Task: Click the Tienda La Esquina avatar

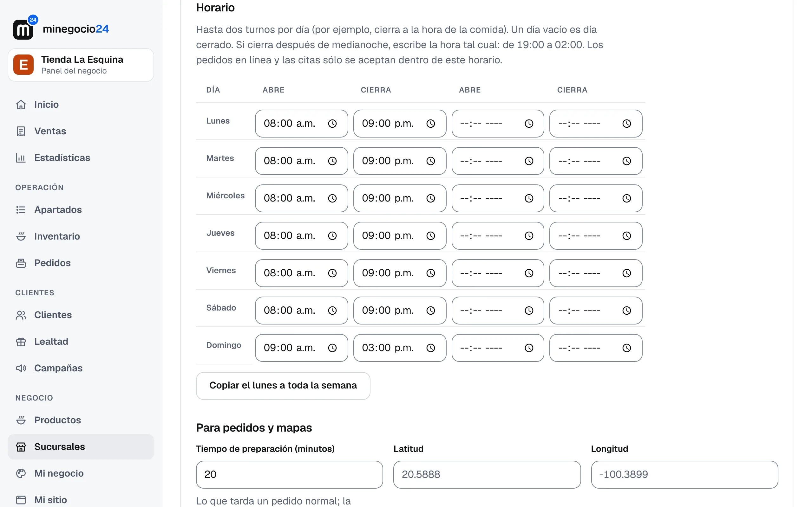Action: click(x=23, y=65)
